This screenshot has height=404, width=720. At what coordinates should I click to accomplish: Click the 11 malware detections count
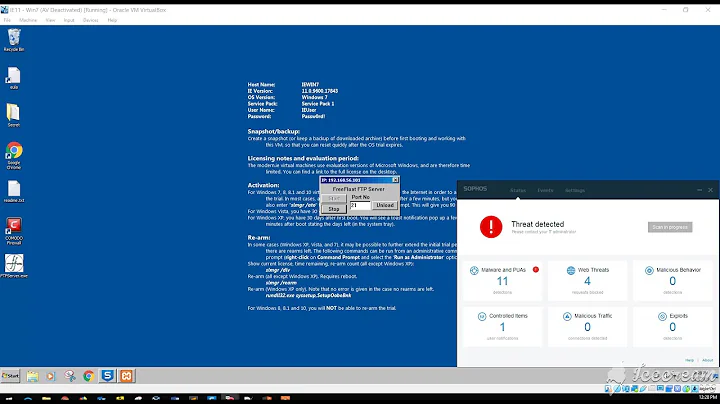(x=502, y=281)
